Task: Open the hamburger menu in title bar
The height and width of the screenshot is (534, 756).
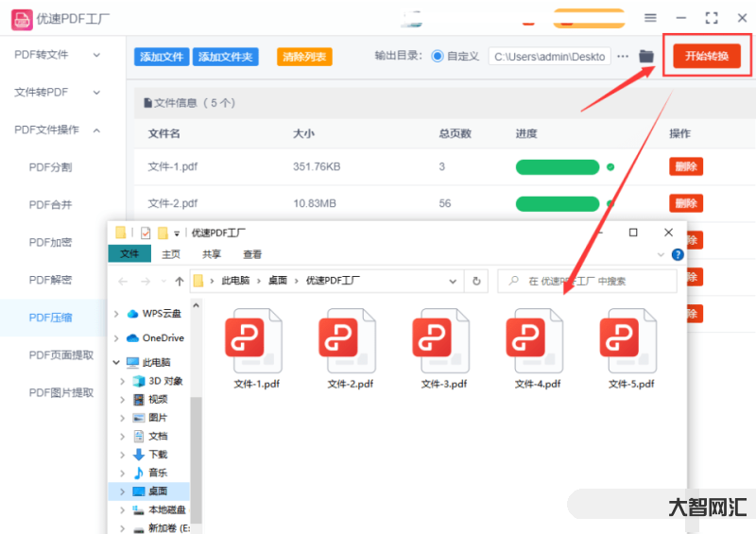Action: (650, 18)
